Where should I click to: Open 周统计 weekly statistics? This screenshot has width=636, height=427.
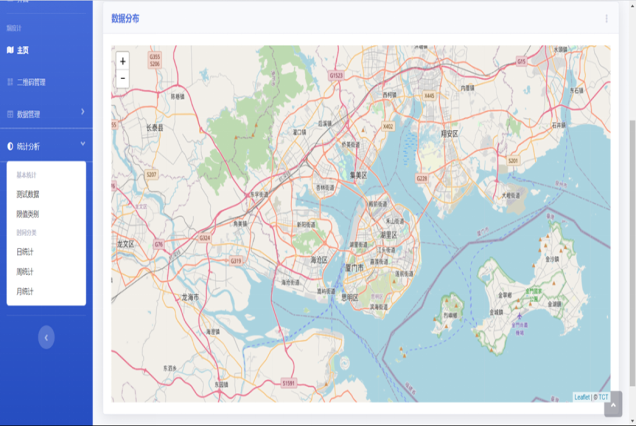coord(25,272)
